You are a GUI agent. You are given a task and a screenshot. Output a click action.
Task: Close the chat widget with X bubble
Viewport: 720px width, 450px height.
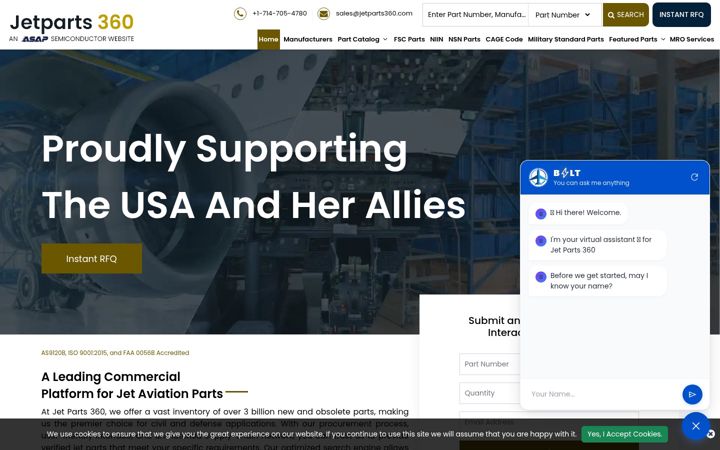point(696,426)
